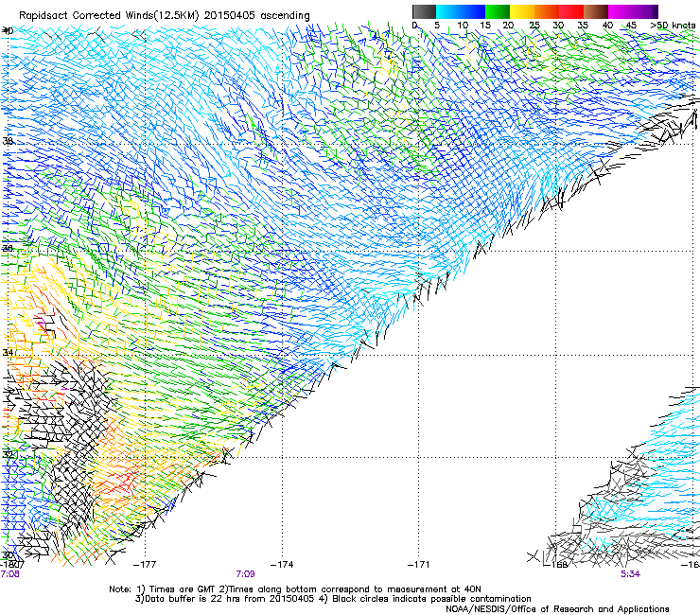Screen dimensions: 700x615
Task: Click the 'Data buffer is 22 hrs' note line
Action: pos(333,599)
